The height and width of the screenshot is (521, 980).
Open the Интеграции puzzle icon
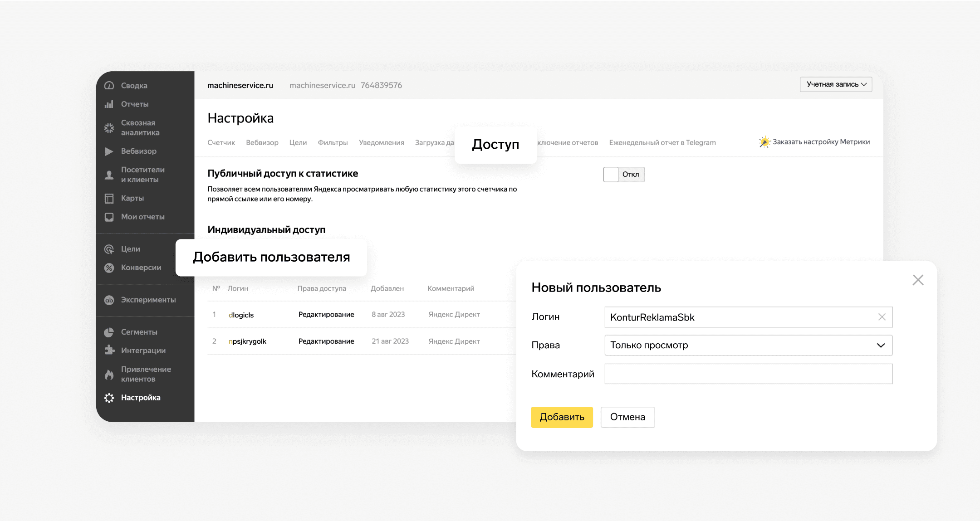point(109,351)
